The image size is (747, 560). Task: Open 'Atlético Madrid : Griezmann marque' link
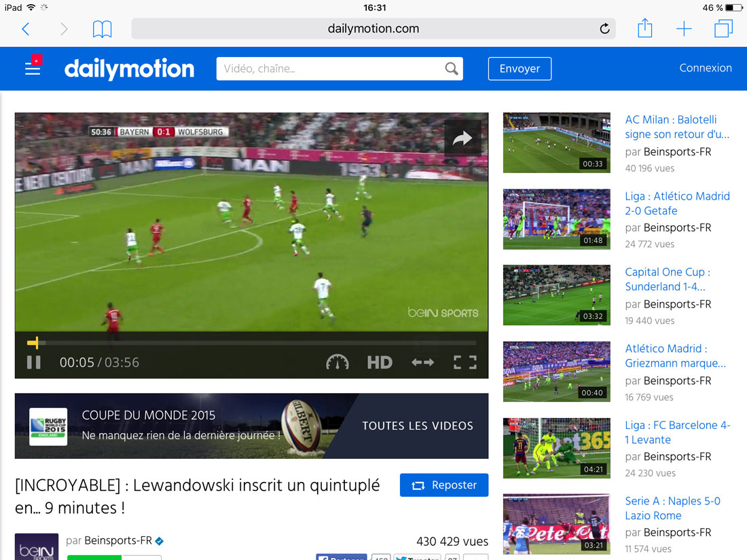coord(676,356)
